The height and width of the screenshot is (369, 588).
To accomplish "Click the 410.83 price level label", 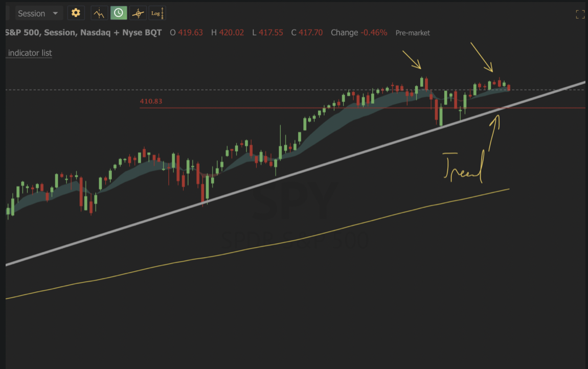I will [x=151, y=101].
